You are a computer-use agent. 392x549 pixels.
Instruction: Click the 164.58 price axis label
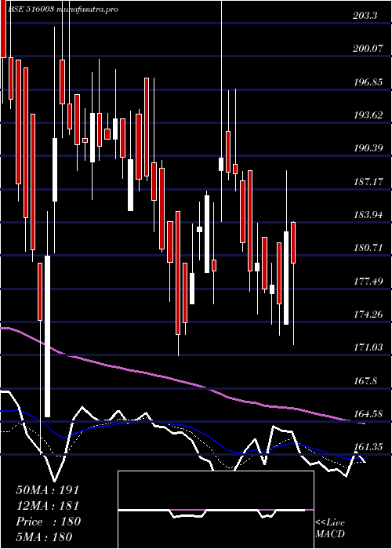(x=368, y=414)
